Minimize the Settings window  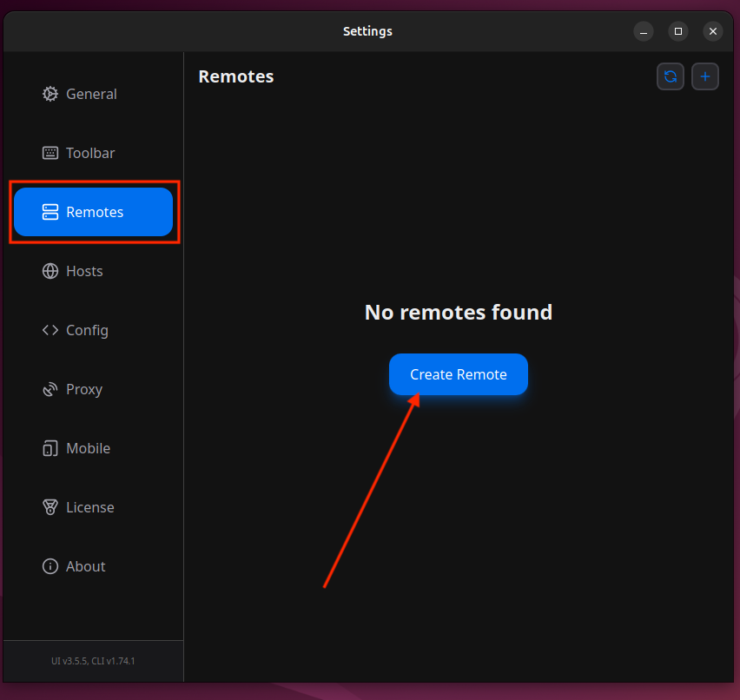(x=644, y=31)
